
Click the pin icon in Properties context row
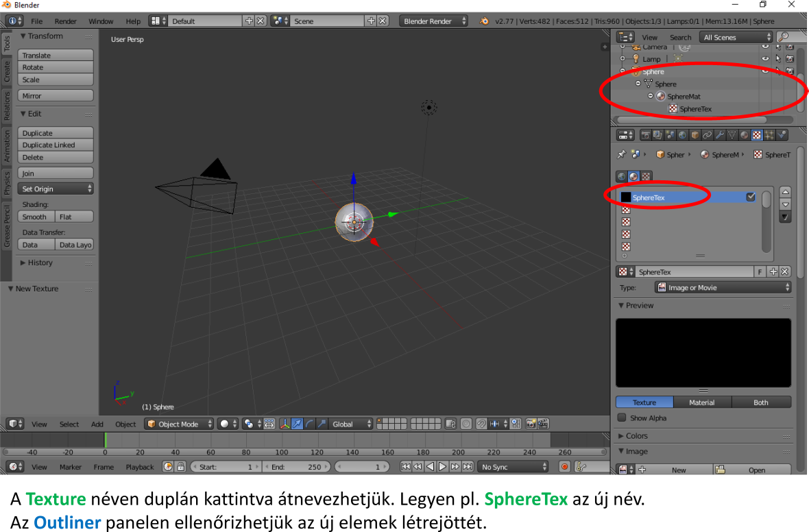[621, 154]
